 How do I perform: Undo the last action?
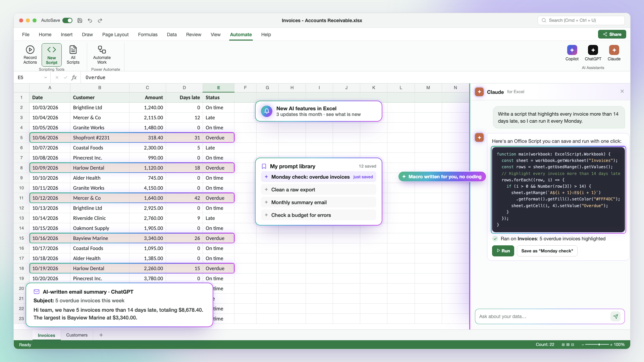click(x=90, y=20)
